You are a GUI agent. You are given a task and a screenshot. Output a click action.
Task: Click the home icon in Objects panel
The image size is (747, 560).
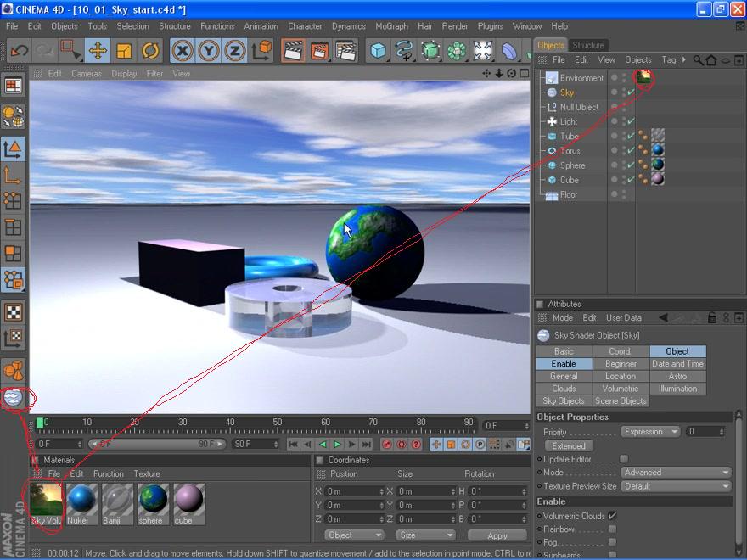[x=711, y=60]
